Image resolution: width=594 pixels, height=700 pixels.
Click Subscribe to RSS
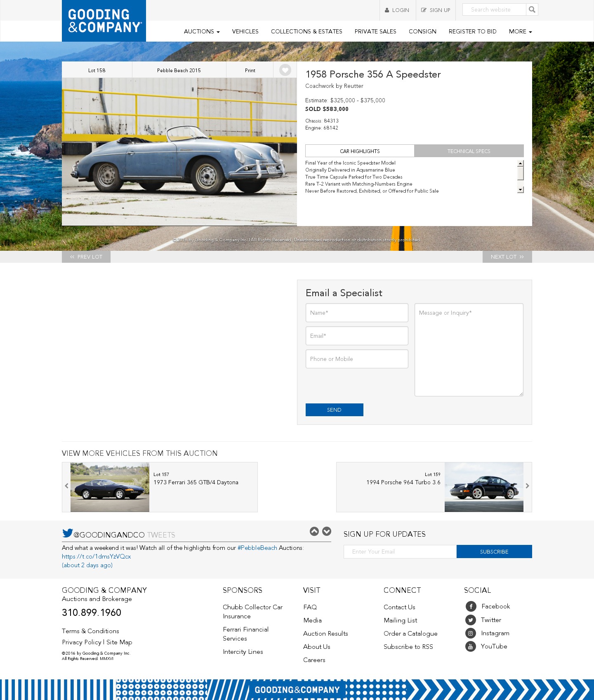point(408,647)
